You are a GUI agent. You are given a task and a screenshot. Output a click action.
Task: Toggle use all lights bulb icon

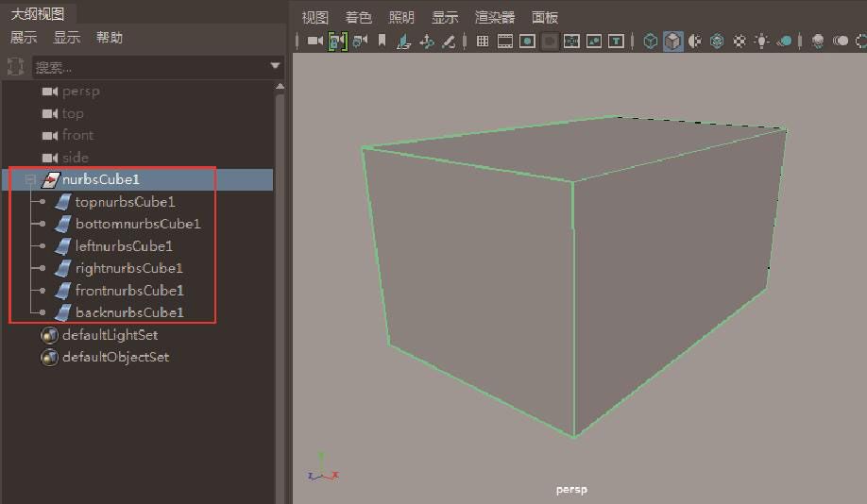[761, 42]
